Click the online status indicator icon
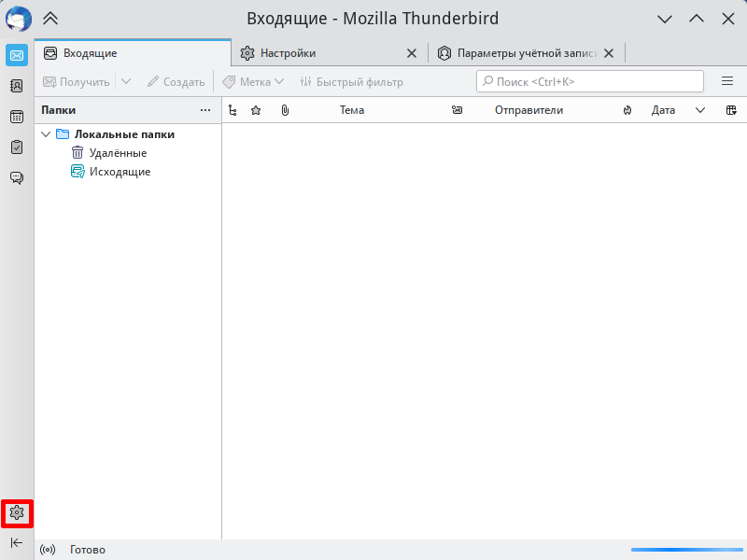The image size is (747, 560). click(x=48, y=550)
